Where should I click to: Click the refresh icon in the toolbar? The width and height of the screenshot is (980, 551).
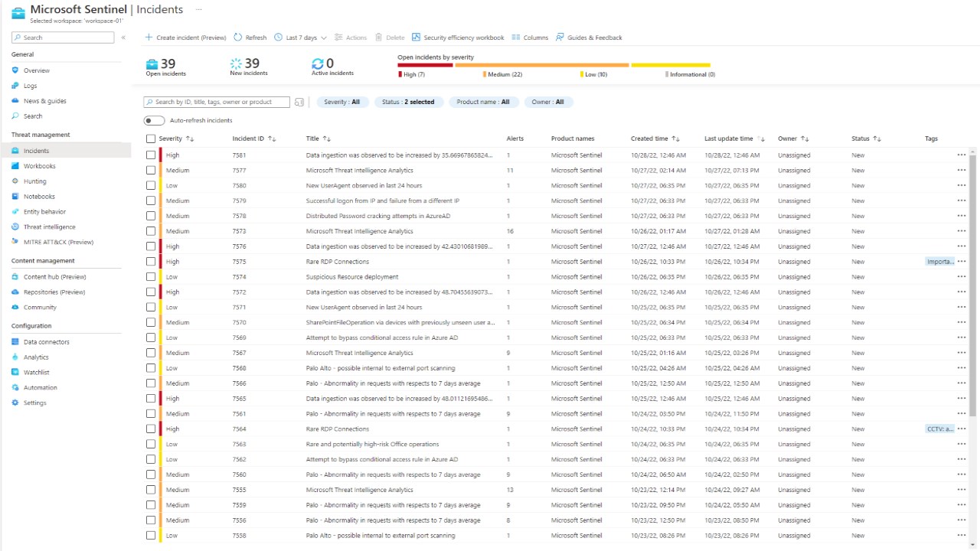(238, 37)
